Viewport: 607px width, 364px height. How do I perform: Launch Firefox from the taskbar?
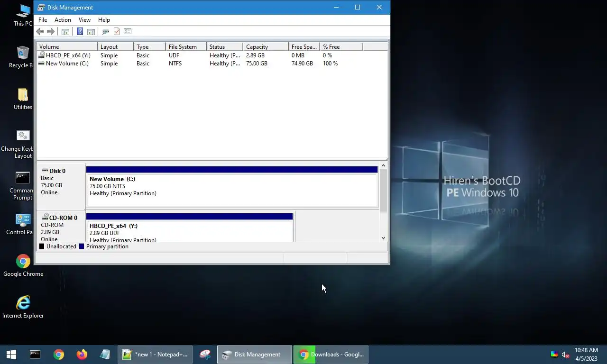point(82,355)
